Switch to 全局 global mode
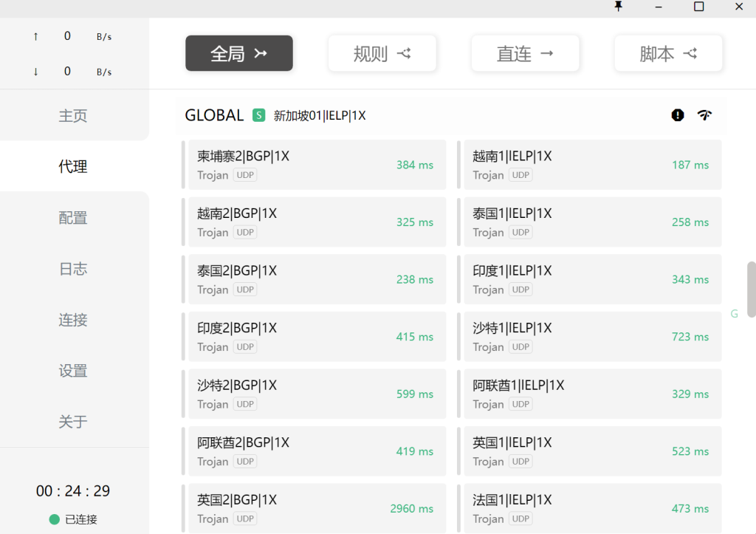Screen dimensions: 756x534 [239, 53]
